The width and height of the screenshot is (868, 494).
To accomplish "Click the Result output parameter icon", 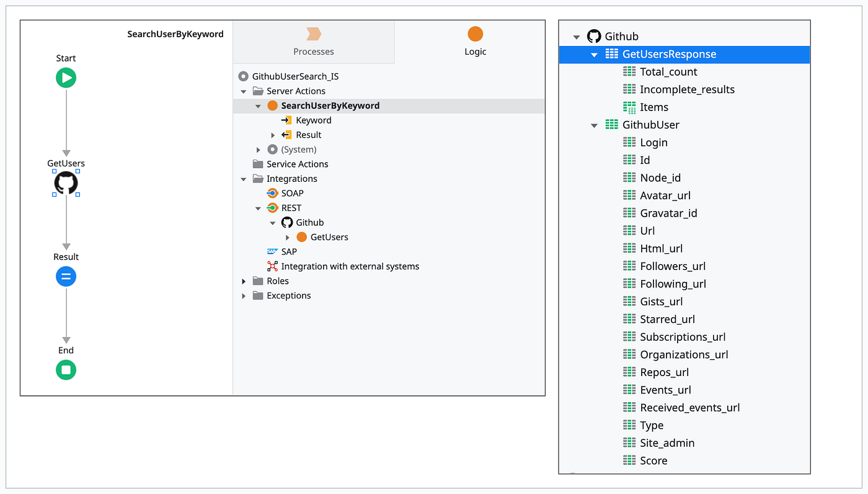I will pos(286,135).
